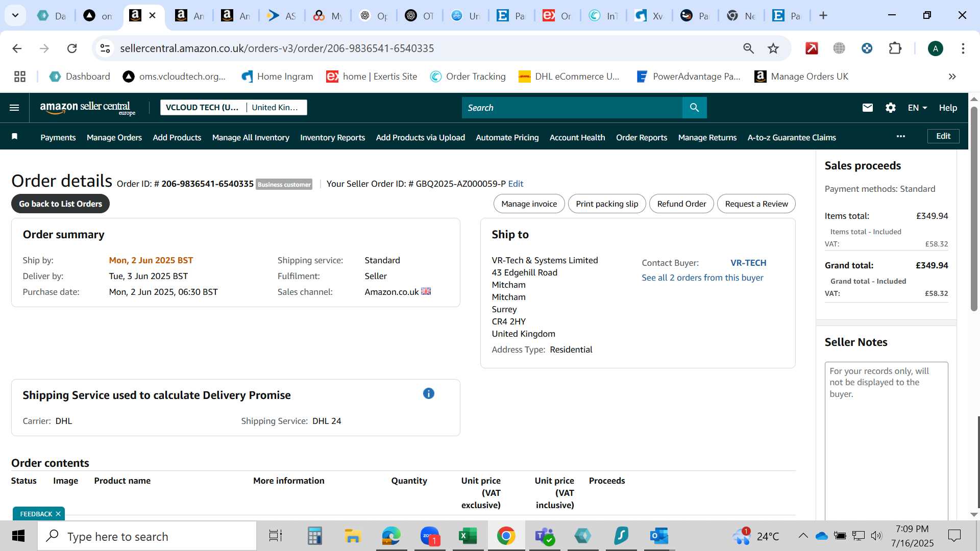Image resolution: width=980 pixels, height=551 pixels.
Task: Open the red arrow extension icon
Action: (812, 48)
